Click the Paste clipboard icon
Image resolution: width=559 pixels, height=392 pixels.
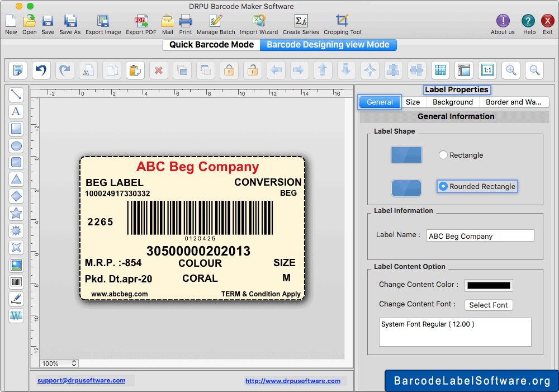click(x=135, y=70)
